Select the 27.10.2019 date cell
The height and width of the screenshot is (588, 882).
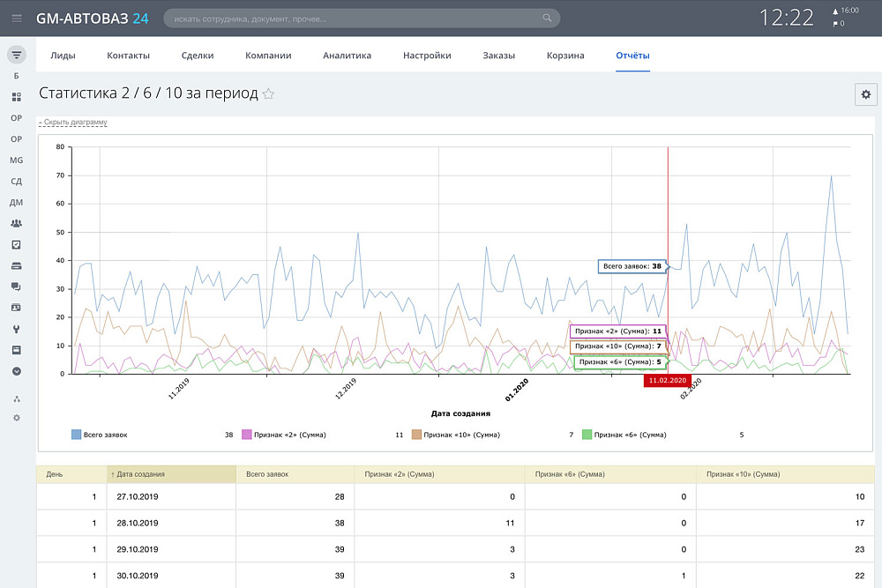[172, 497]
